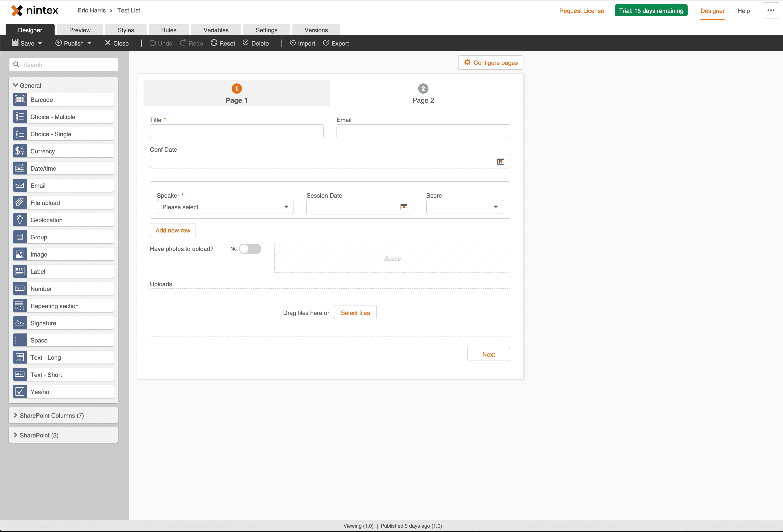Click the Select files button
The width and height of the screenshot is (783, 532).
click(x=355, y=313)
